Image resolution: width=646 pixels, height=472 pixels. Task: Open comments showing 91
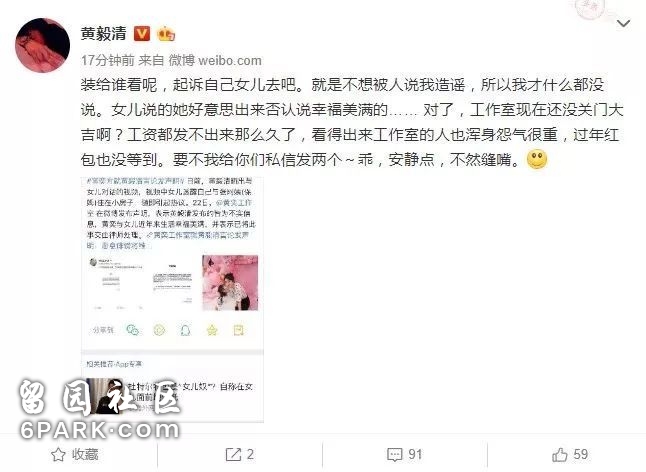click(x=405, y=455)
